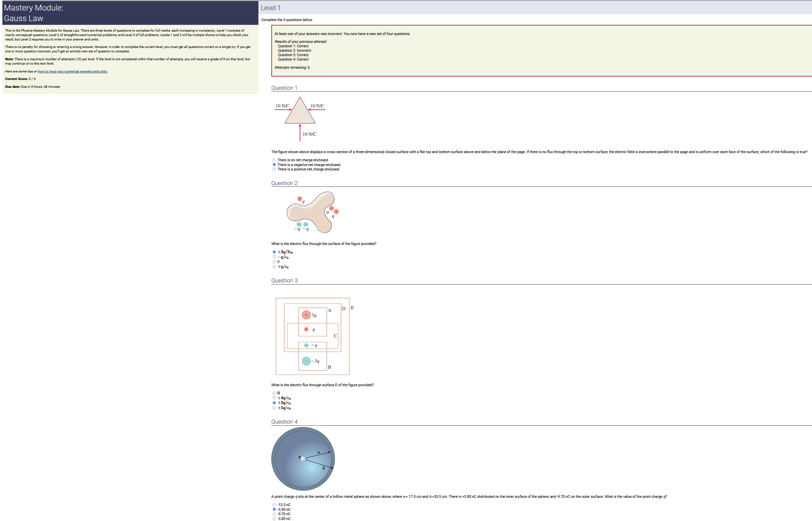Select 0 flux option for Question 3
The image size is (812, 521).
coord(274,393)
